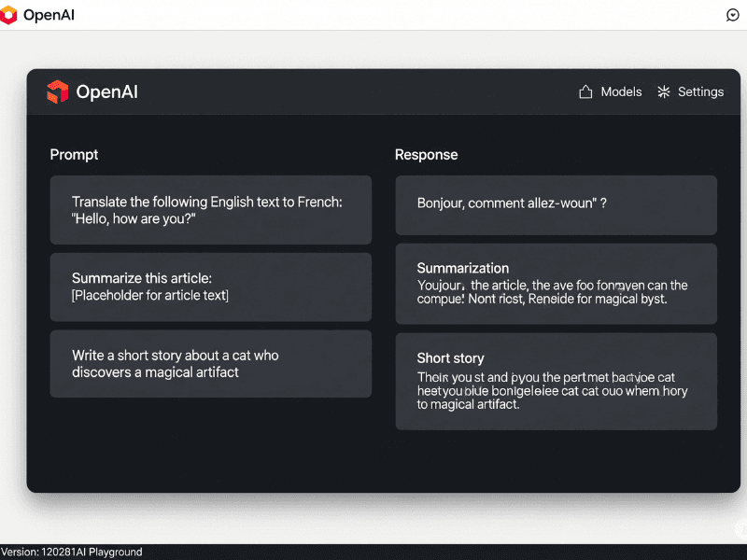This screenshot has width=747, height=560.
Task: Click the red OpenAI mark beside the header title
Action: (57, 91)
